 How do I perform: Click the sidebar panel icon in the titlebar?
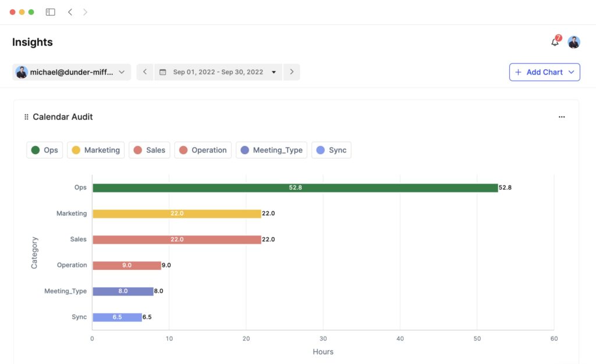coord(50,11)
